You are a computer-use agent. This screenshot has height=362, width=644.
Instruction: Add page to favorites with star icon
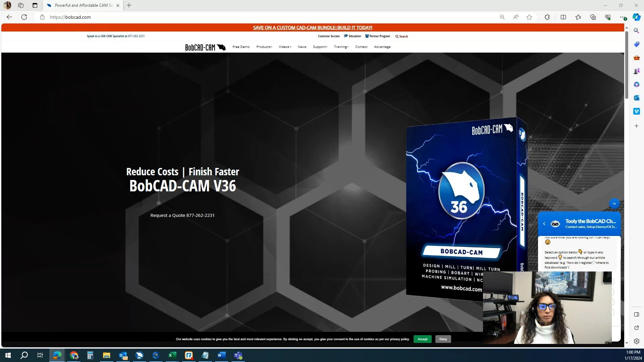pos(529,17)
